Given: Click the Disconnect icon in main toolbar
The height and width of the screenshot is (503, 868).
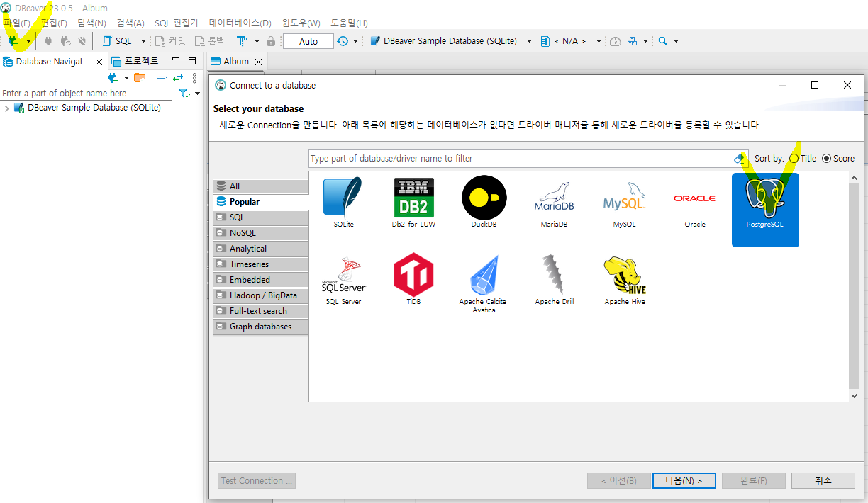Looking at the screenshot, I should (x=82, y=41).
